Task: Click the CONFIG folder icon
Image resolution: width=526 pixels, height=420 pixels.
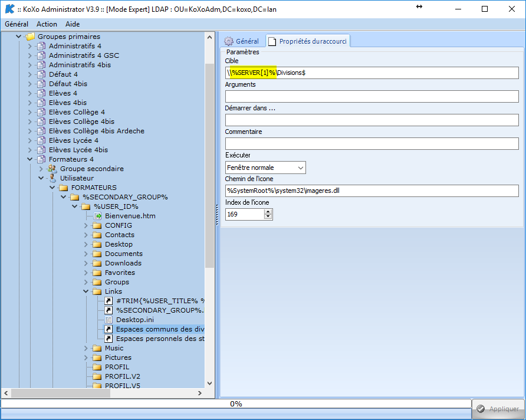Action: [97, 225]
